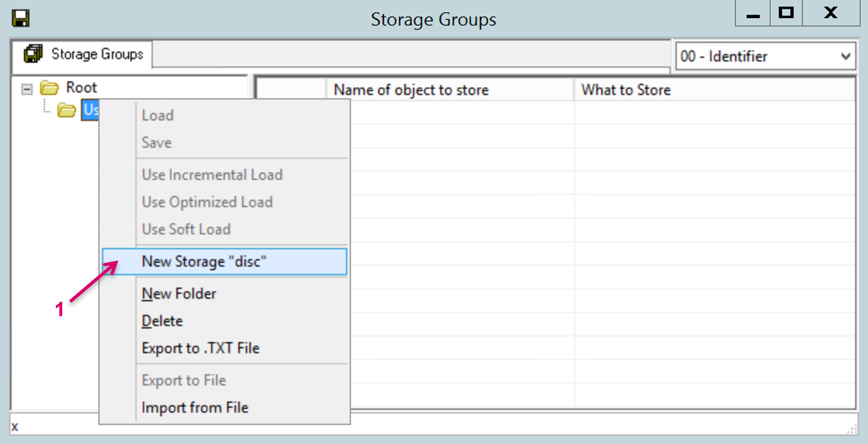This screenshot has width=868, height=444.
Task: Click the Root tree item label
Action: click(x=81, y=88)
